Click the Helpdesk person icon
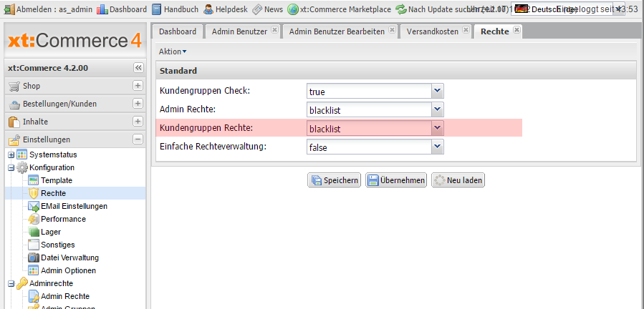644x309 pixels. point(208,9)
